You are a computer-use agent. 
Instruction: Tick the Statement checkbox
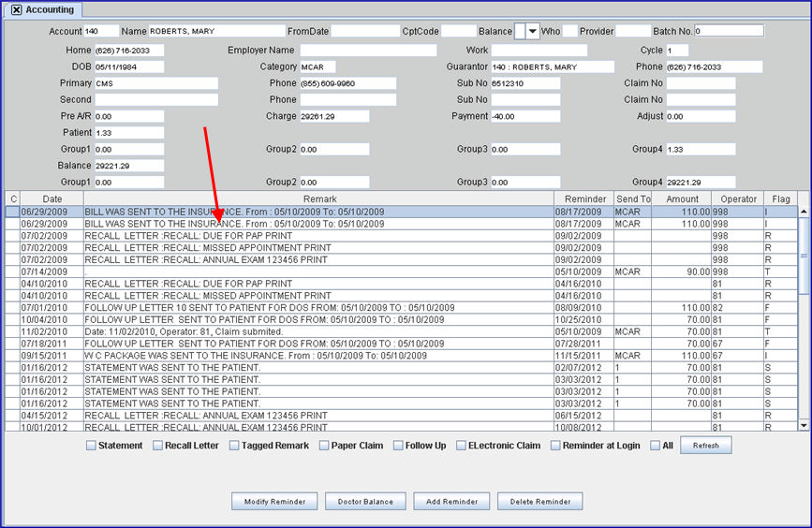pos(91,446)
